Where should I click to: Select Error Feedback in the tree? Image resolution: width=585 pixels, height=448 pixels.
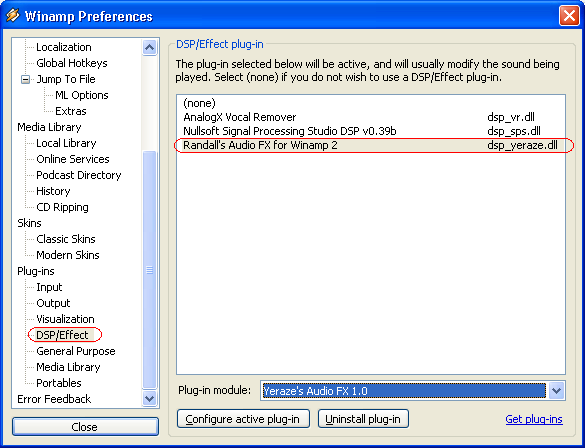point(54,399)
